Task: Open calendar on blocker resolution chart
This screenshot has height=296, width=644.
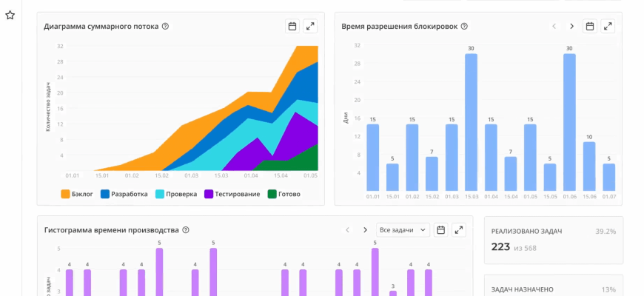Action: (x=590, y=27)
